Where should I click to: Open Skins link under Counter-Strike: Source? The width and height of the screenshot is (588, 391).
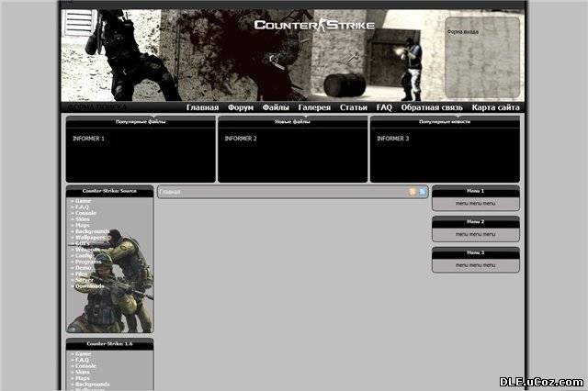(x=83, y=219)
